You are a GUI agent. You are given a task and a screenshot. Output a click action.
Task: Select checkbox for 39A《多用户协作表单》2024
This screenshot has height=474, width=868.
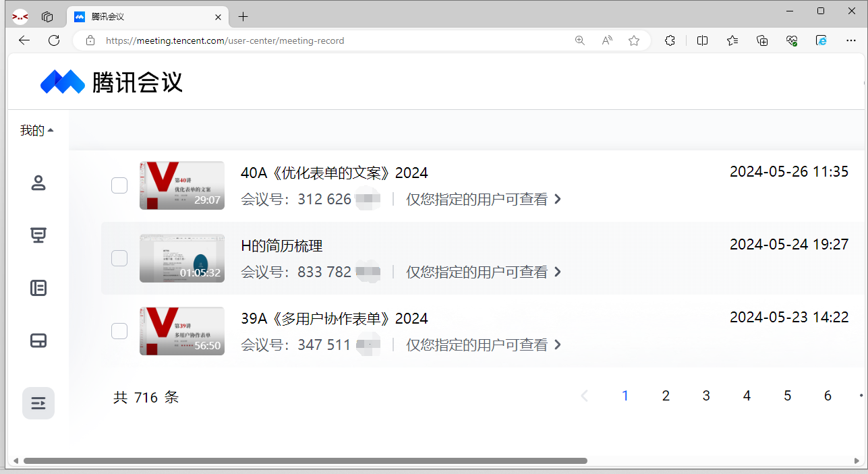tap(119, 331)
